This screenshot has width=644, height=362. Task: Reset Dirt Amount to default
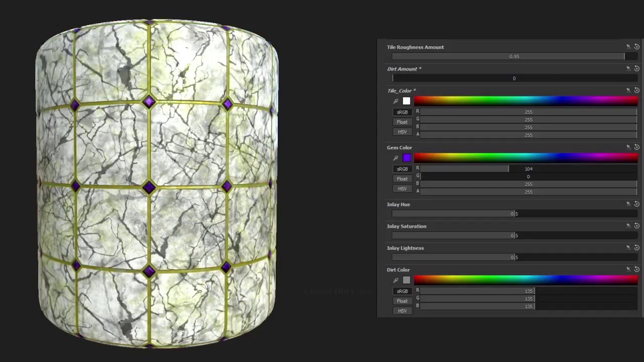[x=636, y=68]
